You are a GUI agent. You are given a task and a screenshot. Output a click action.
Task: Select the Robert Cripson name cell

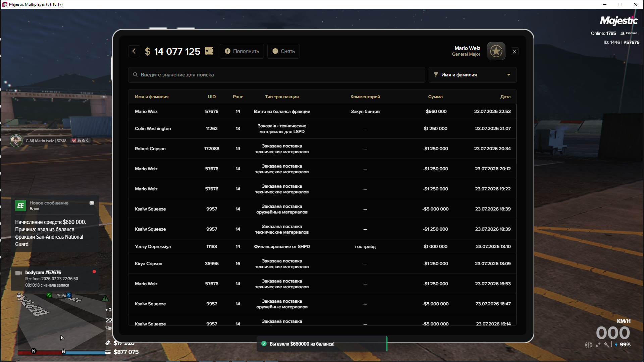point(150,149)
